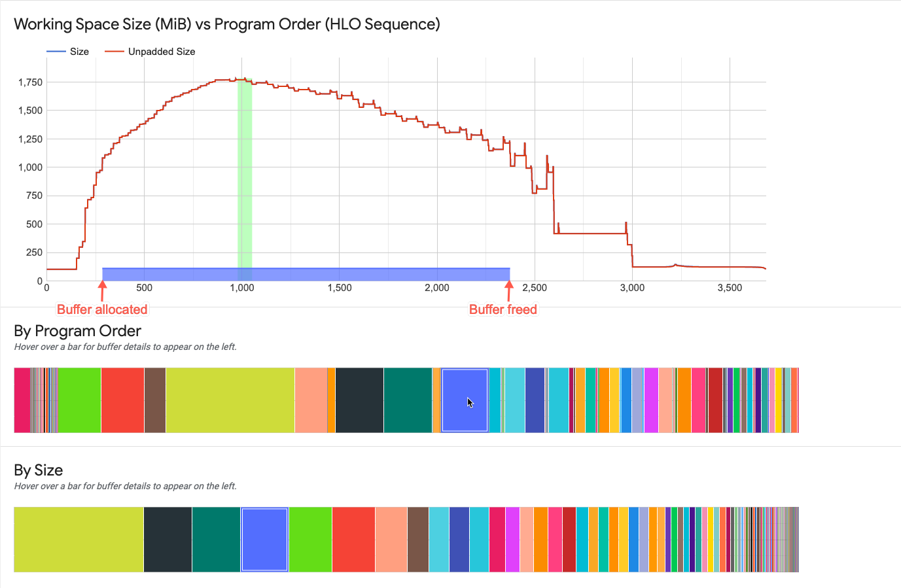Click the 1,000 y-axis label

tap(30, 167)
